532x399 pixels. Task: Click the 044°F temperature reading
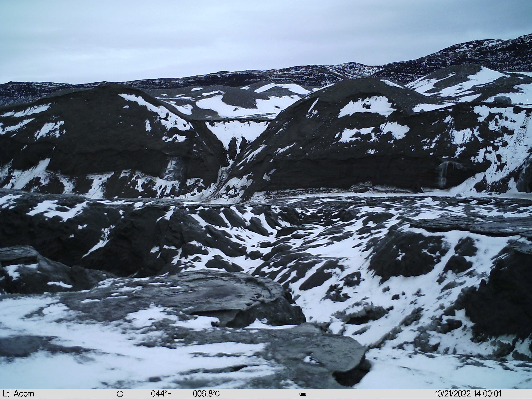161,394
